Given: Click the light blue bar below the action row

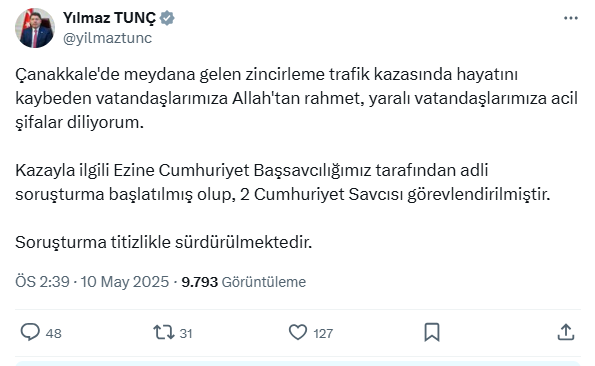Looking at the screenshot, I should point(298,363).
